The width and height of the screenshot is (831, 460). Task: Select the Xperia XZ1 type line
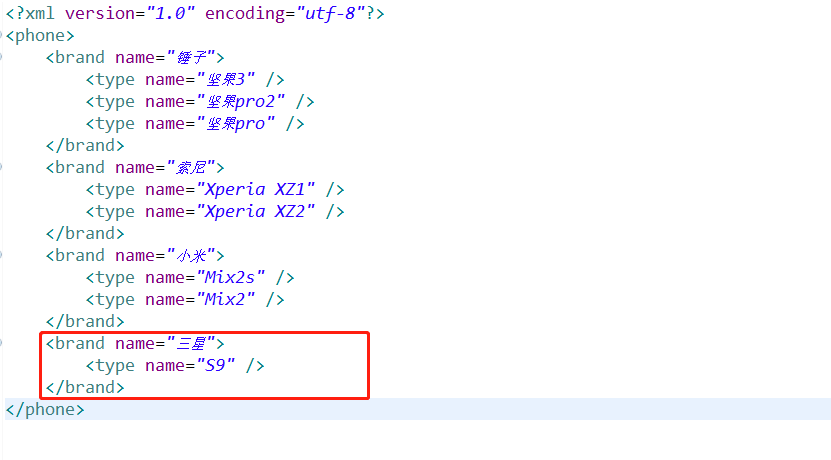(x=215, y=189)
